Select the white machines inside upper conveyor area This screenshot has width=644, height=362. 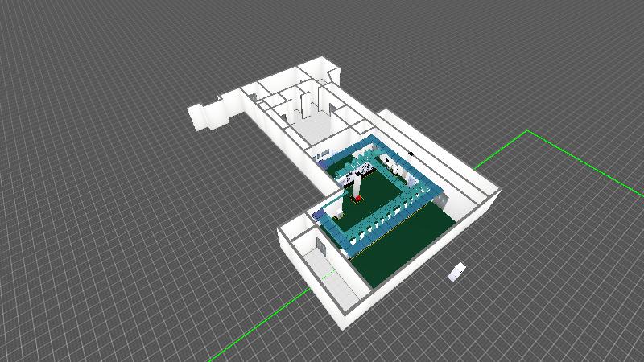click(x=358, y=168)
